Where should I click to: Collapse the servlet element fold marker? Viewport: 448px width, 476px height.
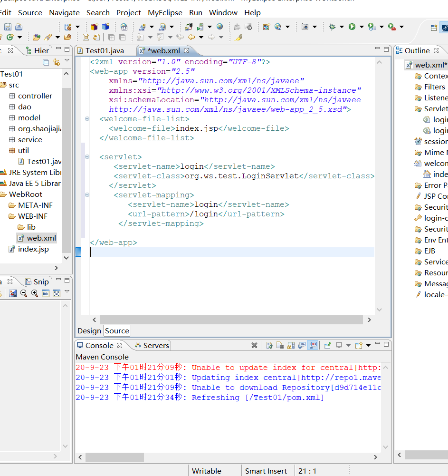coord(87,157)
